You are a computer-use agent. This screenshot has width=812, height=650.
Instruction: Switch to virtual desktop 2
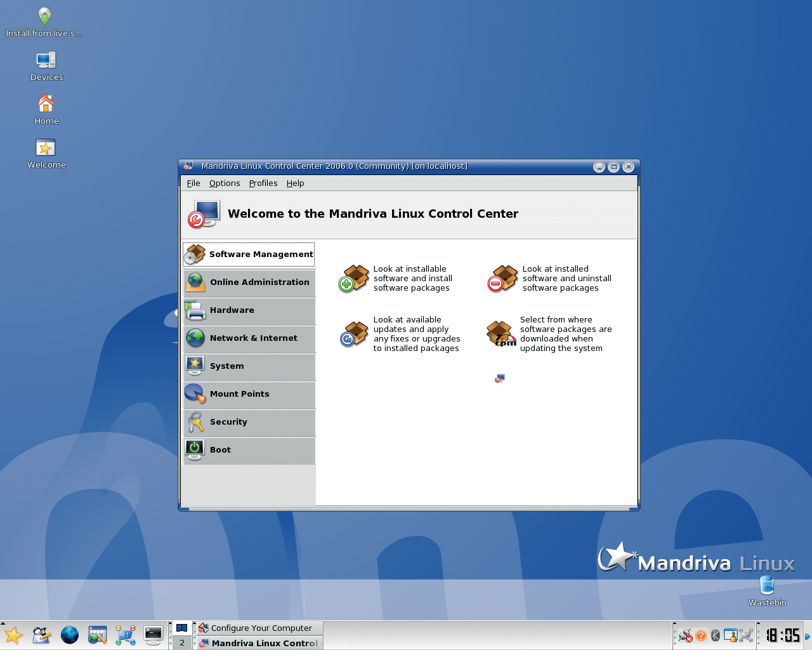click(x=182, y=642)
